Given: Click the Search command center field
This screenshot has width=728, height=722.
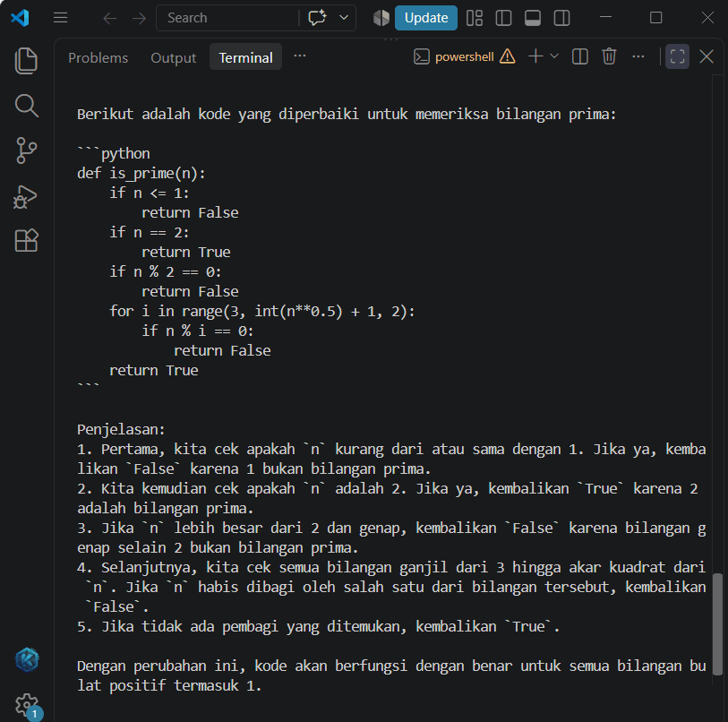Looking at the screenshot, I should pyautogui.click(x=227, y=18).
